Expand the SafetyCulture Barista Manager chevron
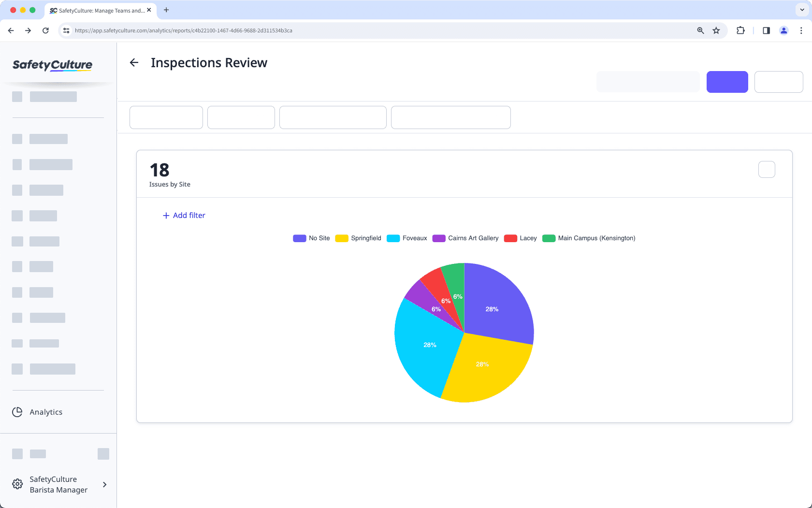Image resolution: width=812 pixels, height=508 pixels. pyautogui.click(x=104, y=484)
